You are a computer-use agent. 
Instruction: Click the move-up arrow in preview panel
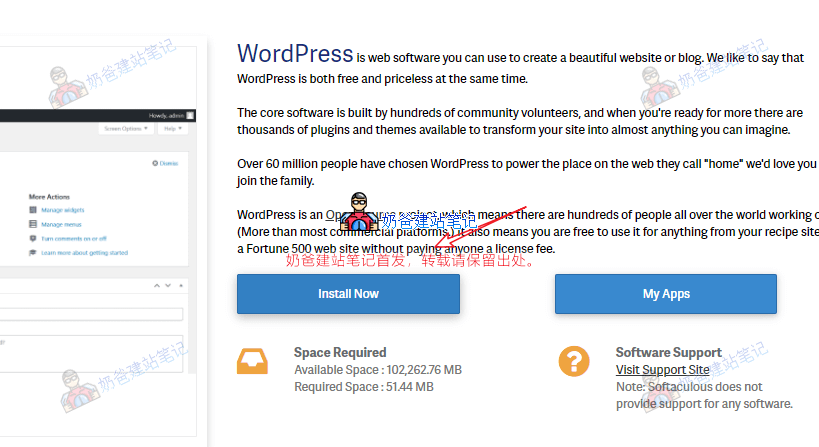[x=157, y=286]
